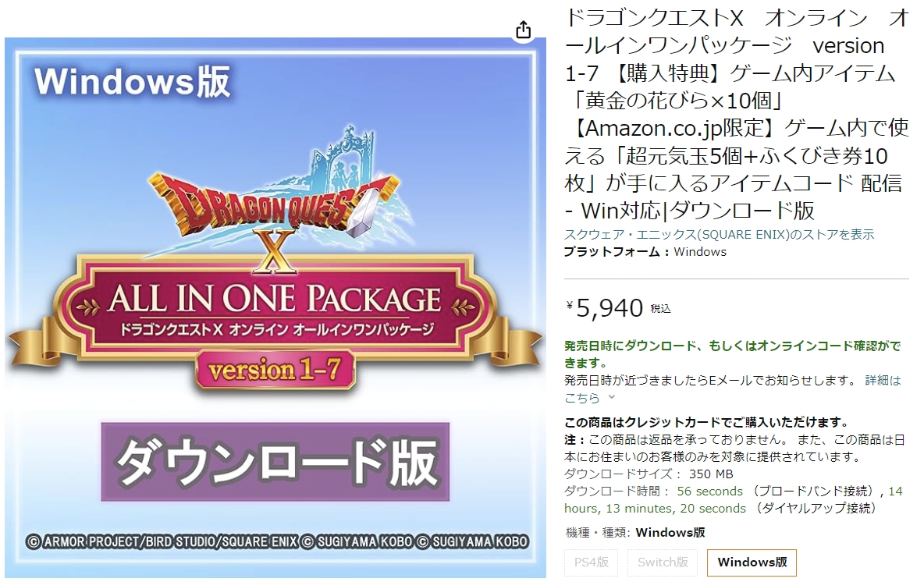Select the PS4版 platform option
The image size is (924, 582).
[x=591, y=562]
